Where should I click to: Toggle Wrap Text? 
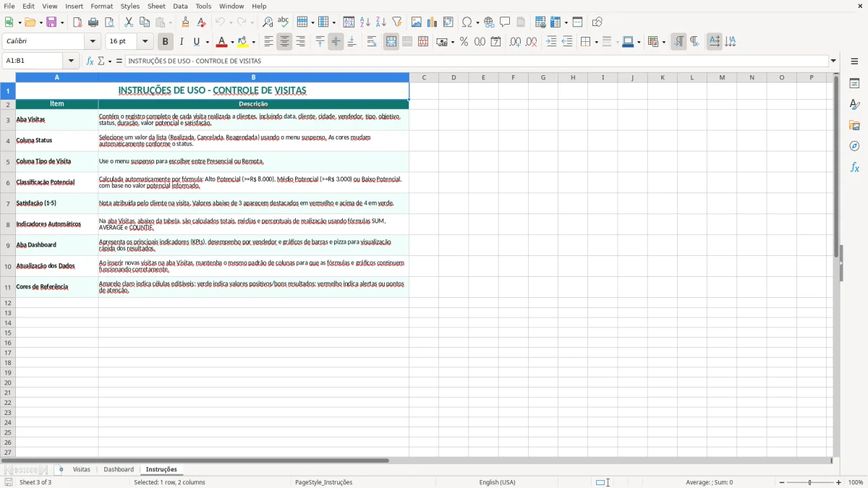pos(372,42)
